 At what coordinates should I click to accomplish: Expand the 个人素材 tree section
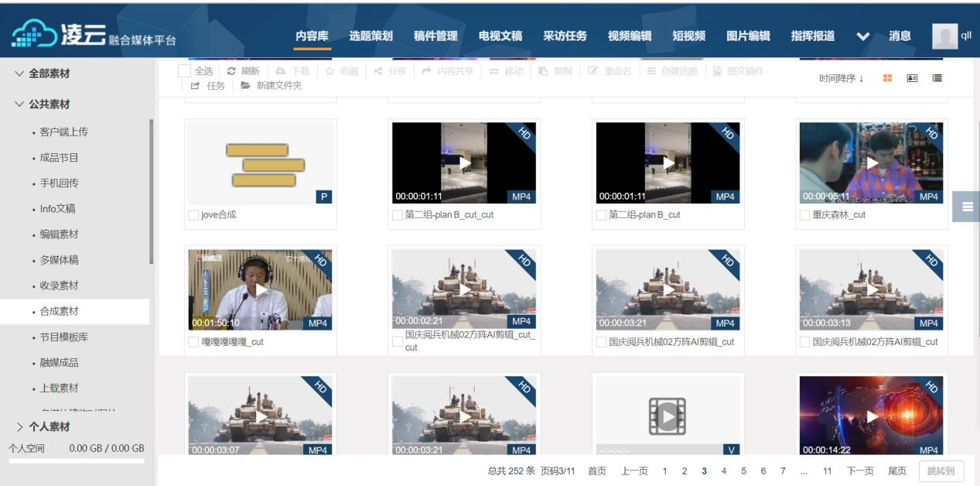(19, 426)
